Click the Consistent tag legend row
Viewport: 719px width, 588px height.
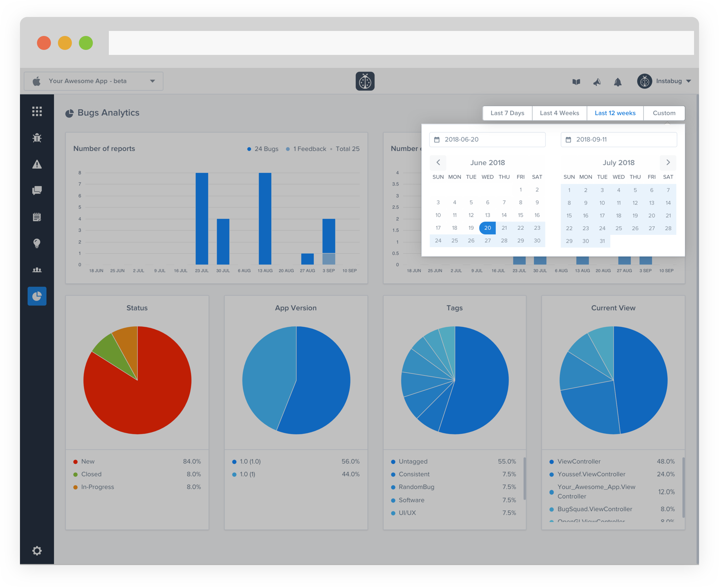point(453,474)
